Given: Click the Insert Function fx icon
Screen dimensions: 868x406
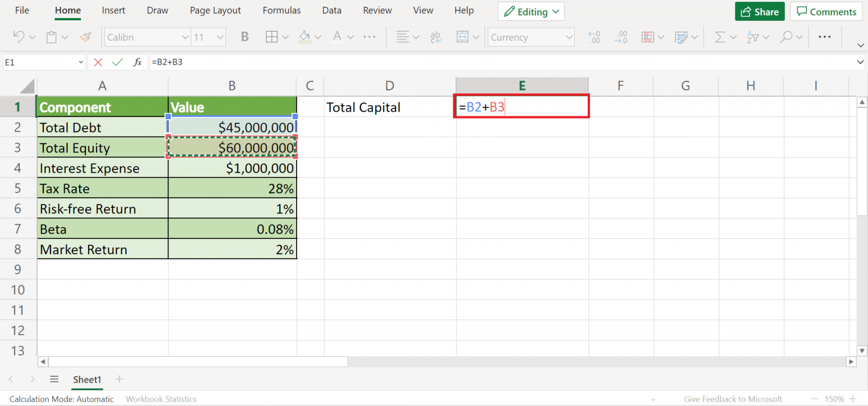Looking at the screenshot, I should coord(137,62).
